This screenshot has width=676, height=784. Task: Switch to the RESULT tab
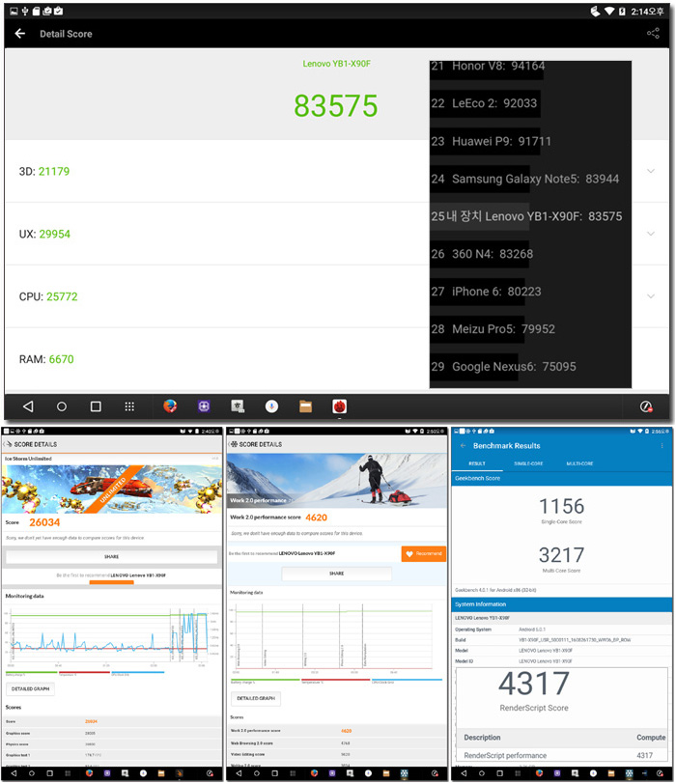click(x=477, y=463)
